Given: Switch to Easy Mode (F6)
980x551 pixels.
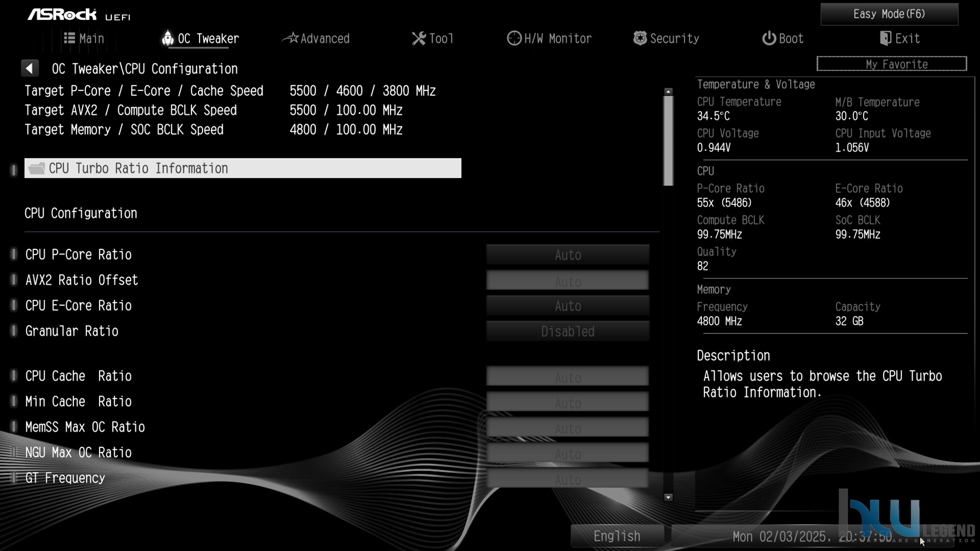Looking at the screenshot, I should tap(889, 14).
